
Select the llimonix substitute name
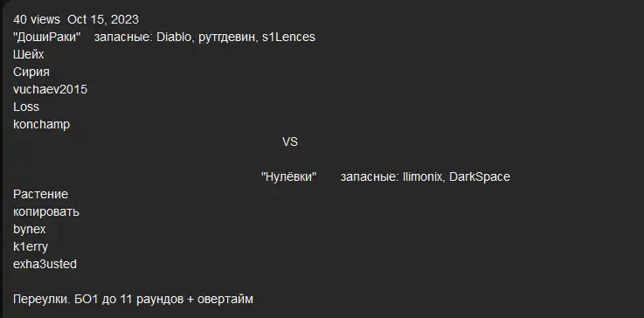point(423,176)
